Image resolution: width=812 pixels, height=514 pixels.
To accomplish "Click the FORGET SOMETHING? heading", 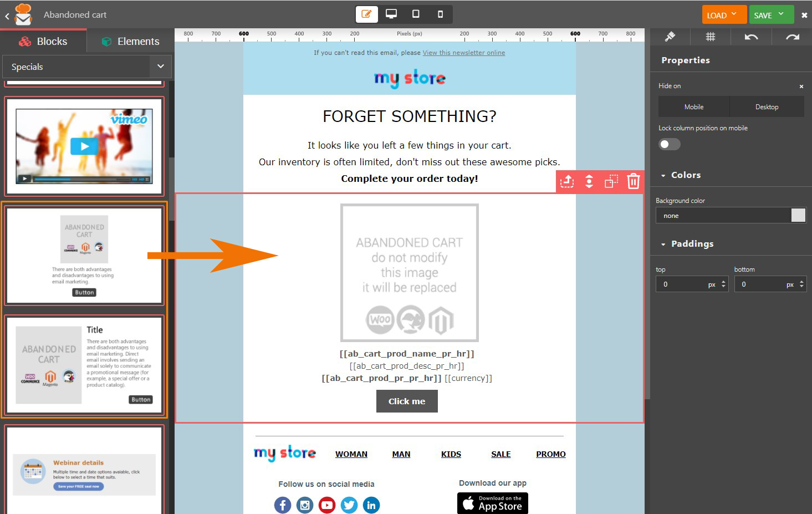I will pyautogui.click(x=410, y=116).
